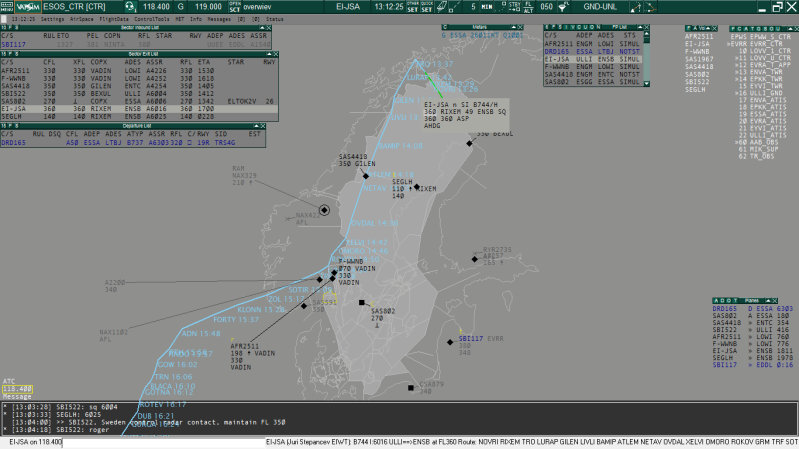Open the 5 MIN leader line selector

coord(481,7)
